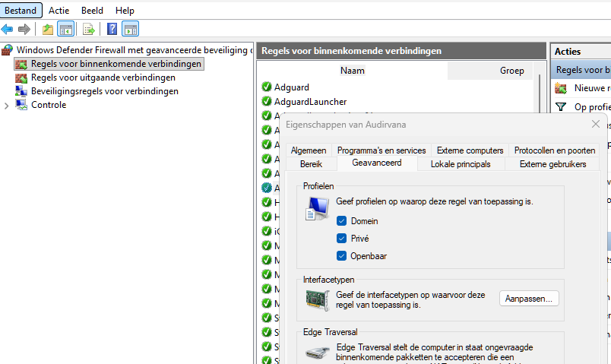This screenshot has height=364, width=611.
Task: Select the Adguard rule in the list
Action: (x=291, y=87)
